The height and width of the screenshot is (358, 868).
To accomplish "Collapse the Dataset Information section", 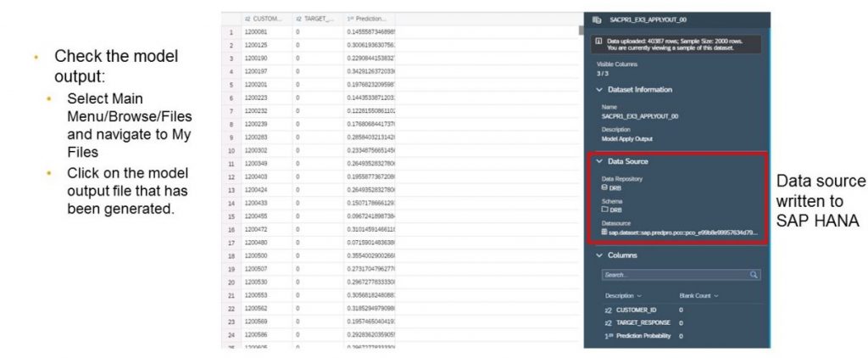I will tap(600, 89).
